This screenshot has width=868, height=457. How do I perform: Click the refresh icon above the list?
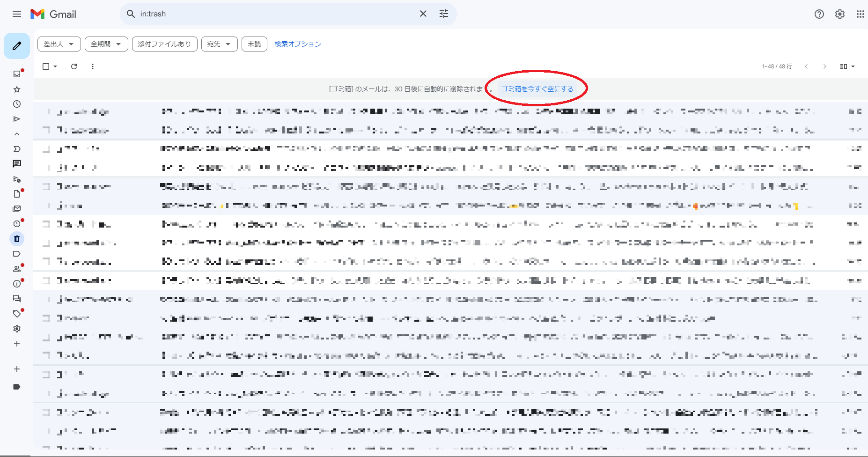pyautogui.click(x=74, y=66)
